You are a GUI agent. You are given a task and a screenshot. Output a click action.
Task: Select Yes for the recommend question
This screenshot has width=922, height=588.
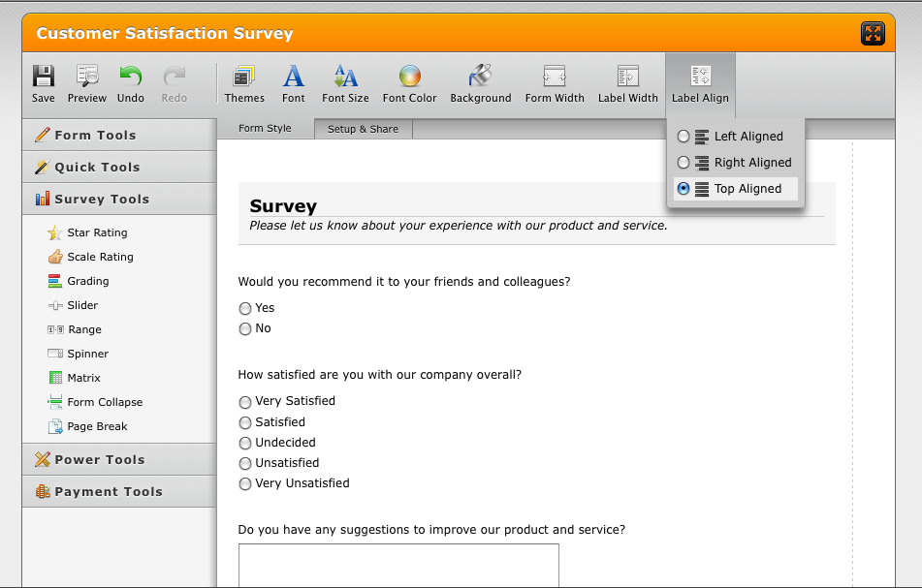[245, 308]
